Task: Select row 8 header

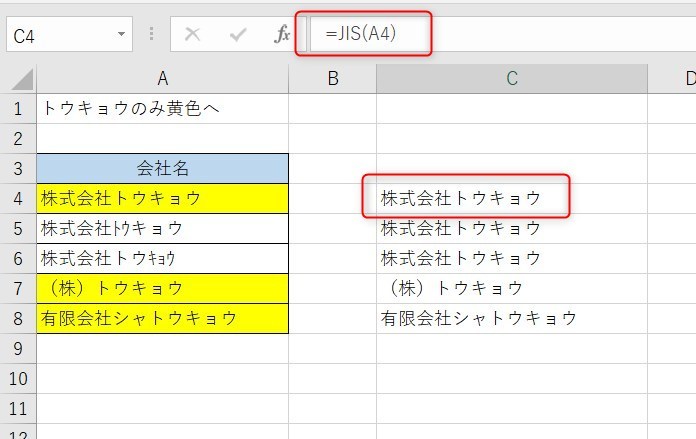Action: click(x=18, y=319)
